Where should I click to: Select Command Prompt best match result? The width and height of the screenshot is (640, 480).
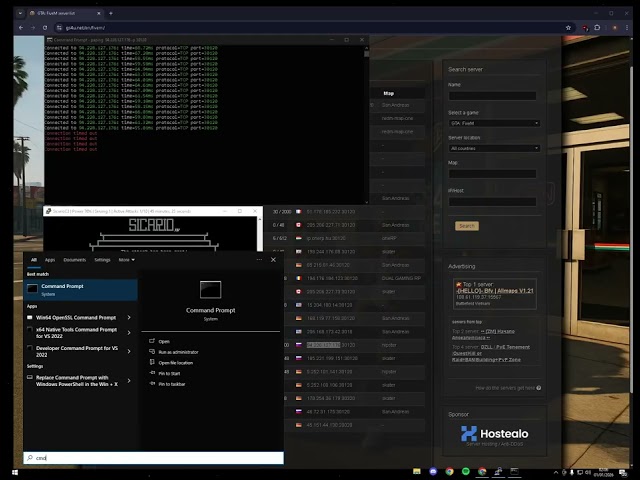tap(81, 289)
